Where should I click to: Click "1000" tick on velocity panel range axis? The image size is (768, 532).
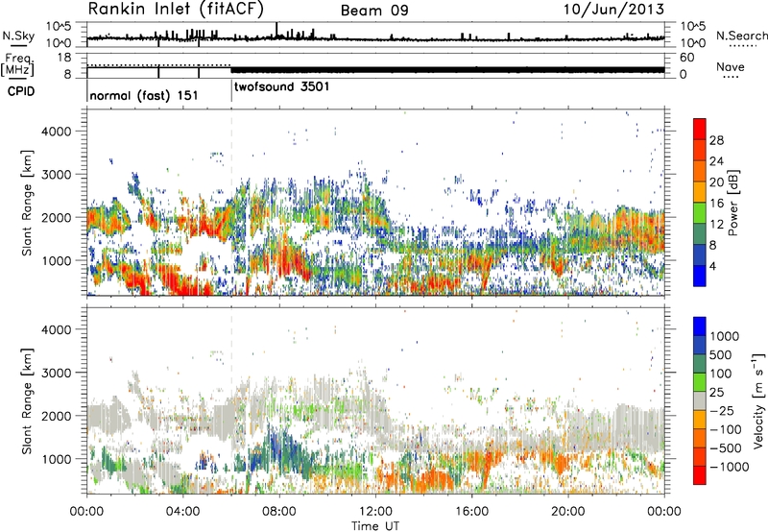pyautogui.click(x=56, y=459)
